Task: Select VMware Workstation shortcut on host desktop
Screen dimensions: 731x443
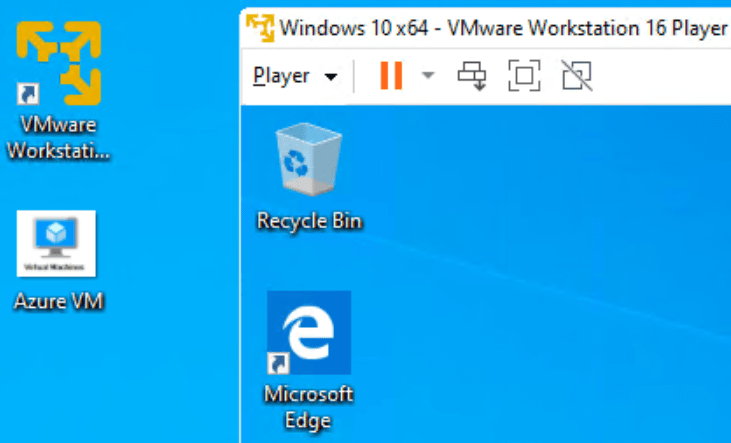Action: click(x=59, y=63)
